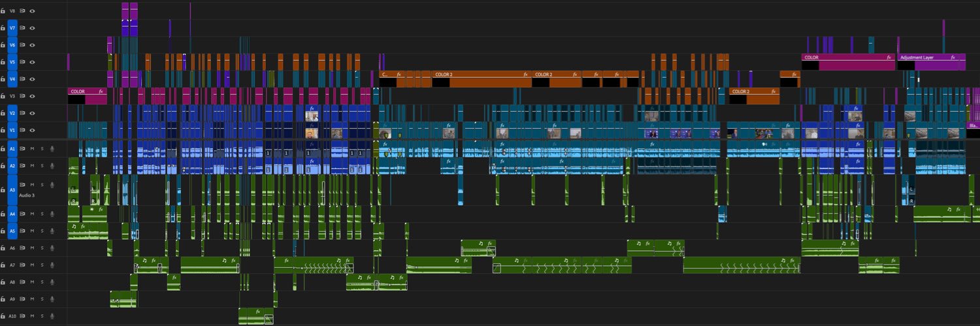Select the COLOR 2 clip on track V3
This screenshot has width=980, height=326.
[x=755, y=95]
